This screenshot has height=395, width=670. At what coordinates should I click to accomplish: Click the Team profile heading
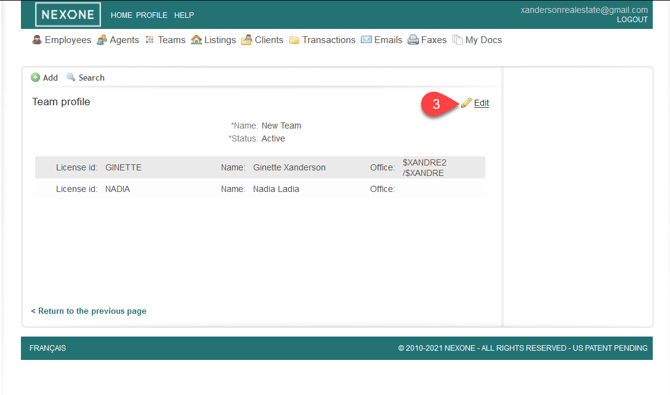pos(61,102)
